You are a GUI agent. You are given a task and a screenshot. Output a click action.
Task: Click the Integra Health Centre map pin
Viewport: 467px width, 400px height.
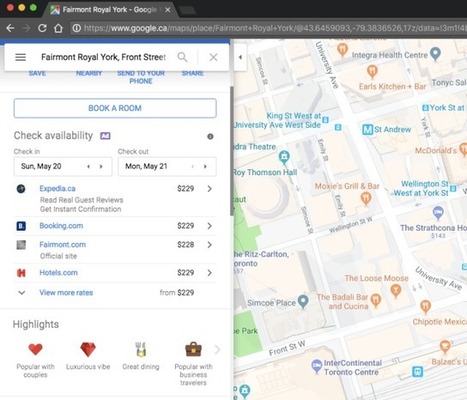coord(435,54)
